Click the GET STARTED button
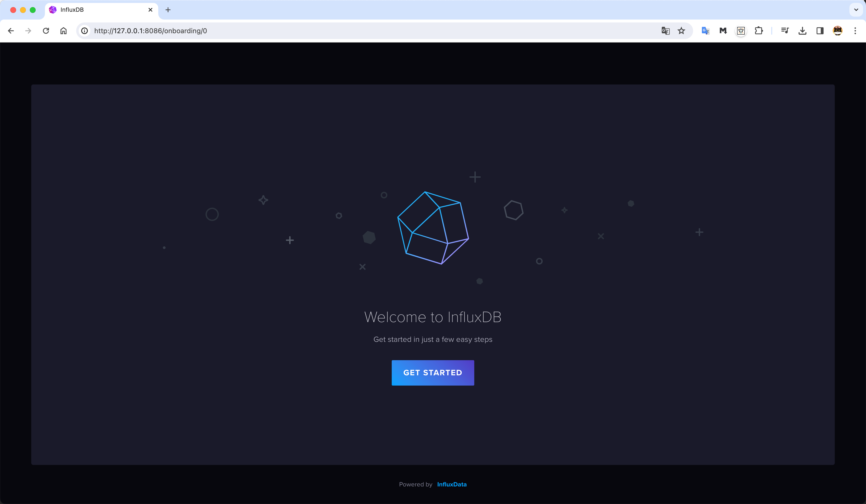Image resolution: width=866 pixels, height=504 pixels. click(x=433, y=373)
